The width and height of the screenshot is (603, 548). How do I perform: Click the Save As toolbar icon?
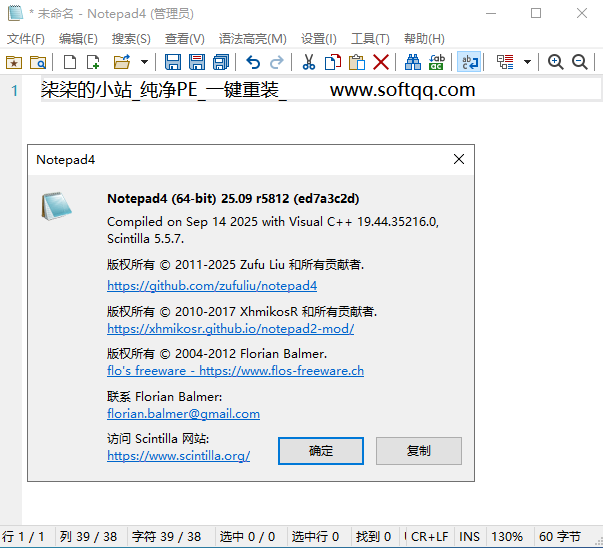(197, 62)
